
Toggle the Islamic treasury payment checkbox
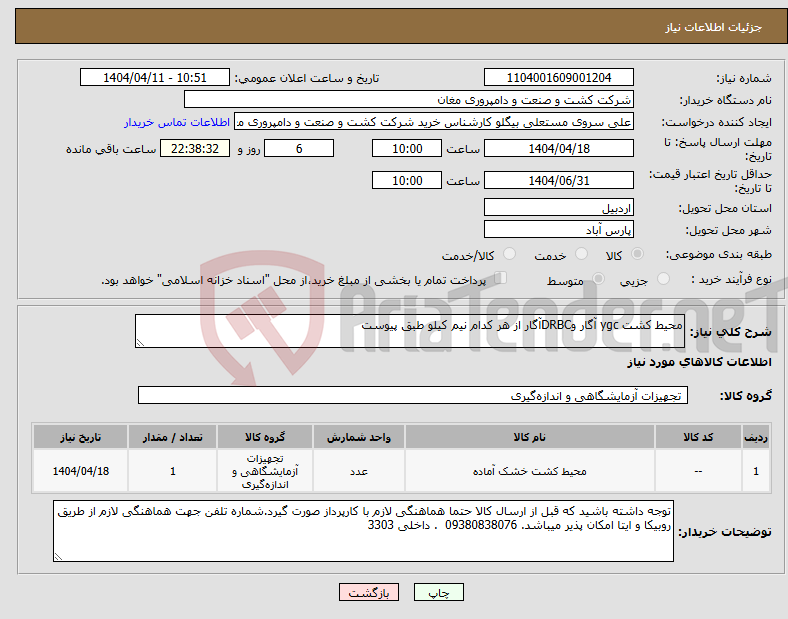[x=501, y=278]
